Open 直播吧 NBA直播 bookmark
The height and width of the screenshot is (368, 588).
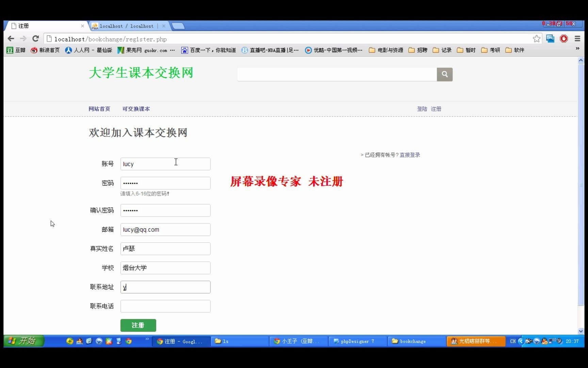270,50
